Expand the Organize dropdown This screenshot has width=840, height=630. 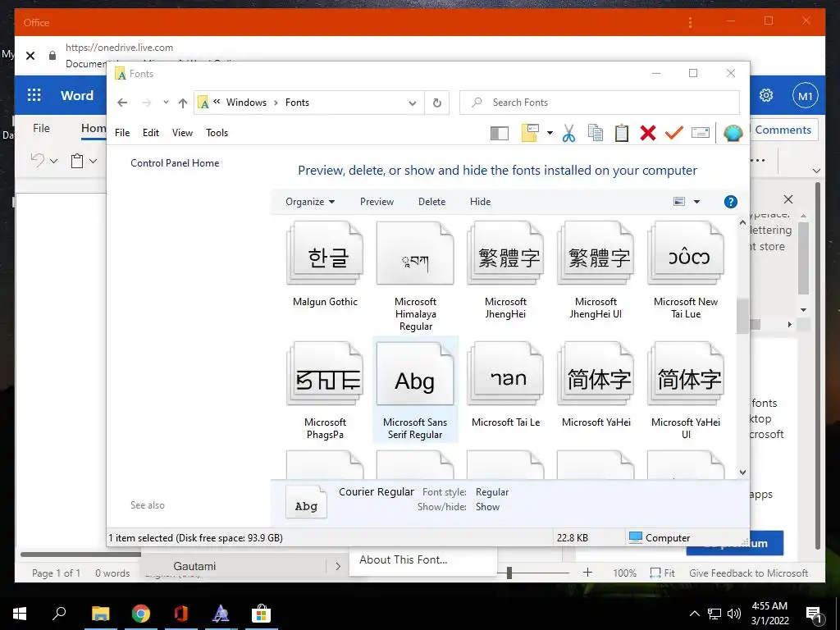tap(310, 202)
